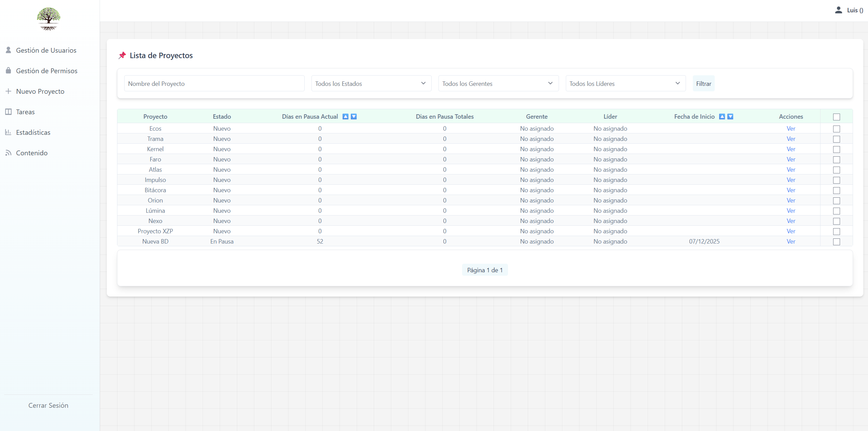Click Cerrar Sesión at sidebar bottom
Viewport: 868px width, 431px height.
(x=48, y=405)
